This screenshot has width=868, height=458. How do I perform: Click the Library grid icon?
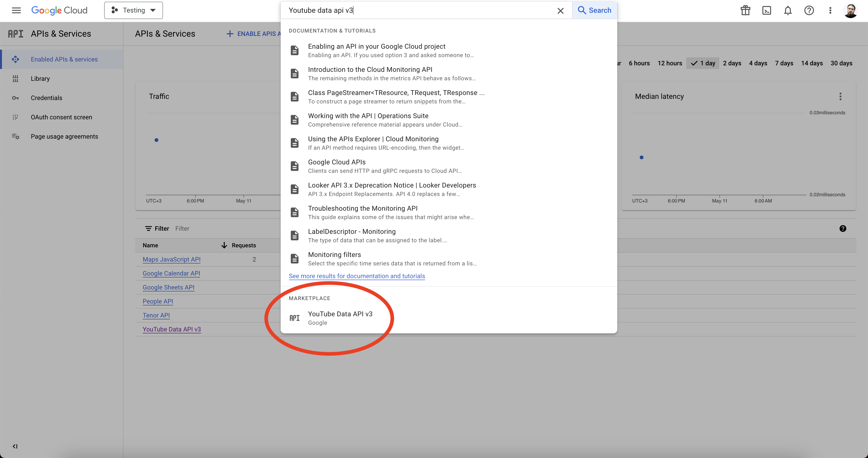pyautogui.click(x=15, y=79)
